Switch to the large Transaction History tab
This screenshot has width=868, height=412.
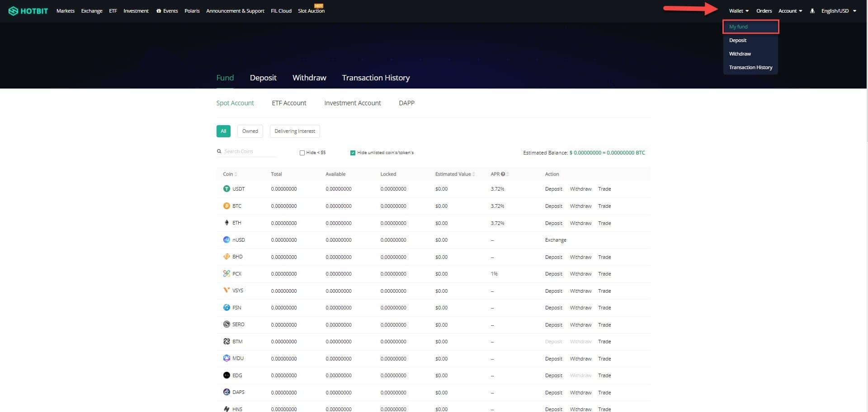pyautogui.click(x=376, y=78)
